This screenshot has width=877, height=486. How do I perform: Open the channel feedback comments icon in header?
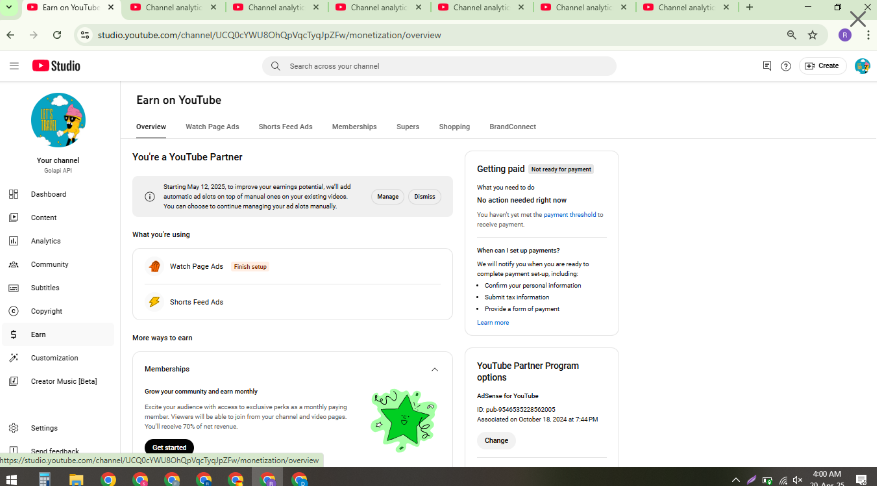tap(767, 66)
